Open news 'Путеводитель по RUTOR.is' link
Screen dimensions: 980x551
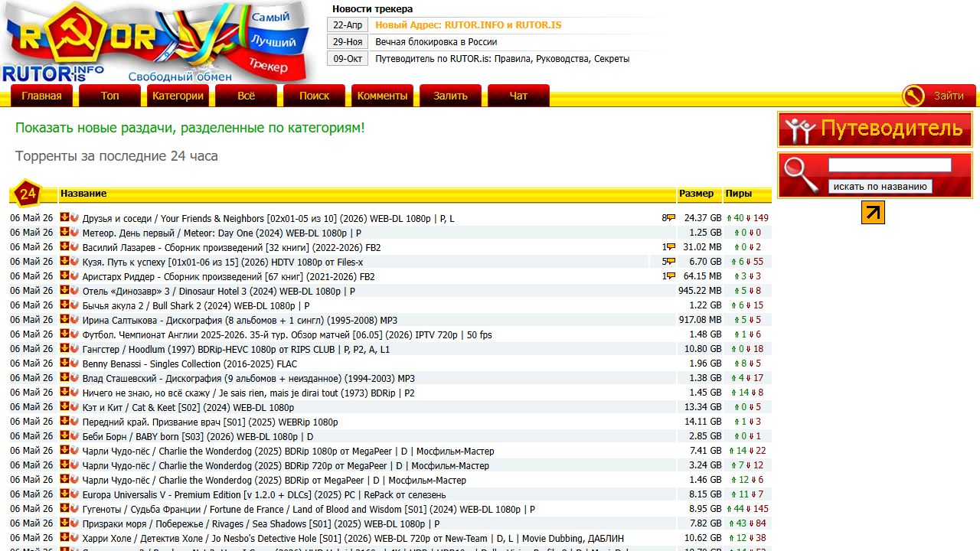[502, 59]
